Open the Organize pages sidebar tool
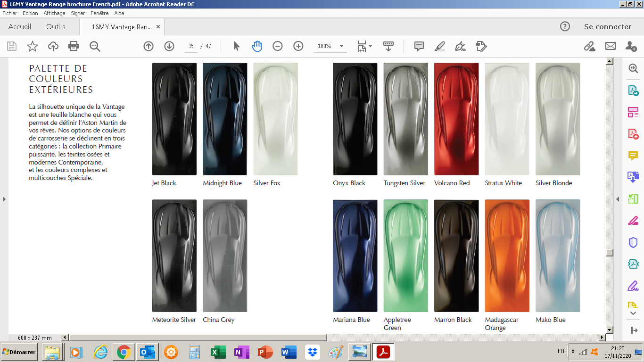The image size is (644, 362). coord(633,112)
